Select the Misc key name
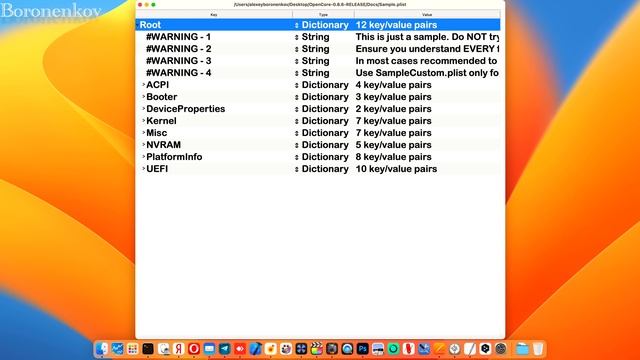Viewport: 640px width, 360px height. pyautogui.click(x=157, y=133)
